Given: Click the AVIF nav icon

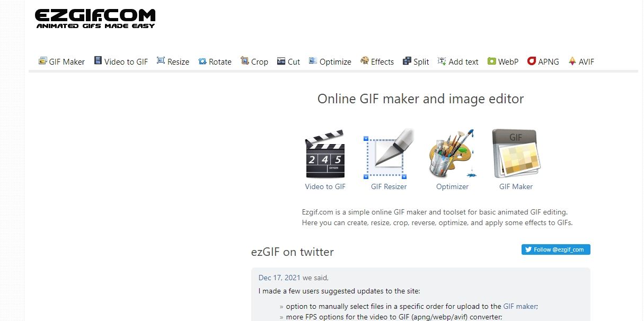Looking at the screenshot, I should (x=572, y=61).
